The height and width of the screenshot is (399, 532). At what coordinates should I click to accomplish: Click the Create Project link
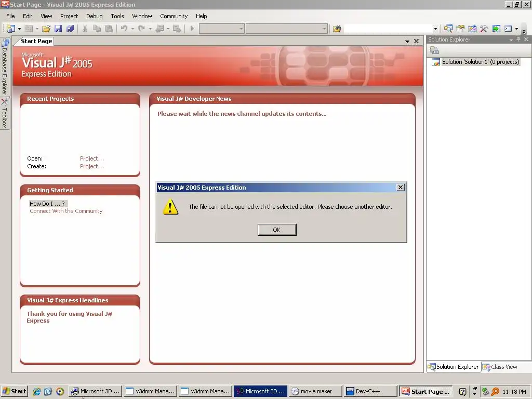click(91, 166)
